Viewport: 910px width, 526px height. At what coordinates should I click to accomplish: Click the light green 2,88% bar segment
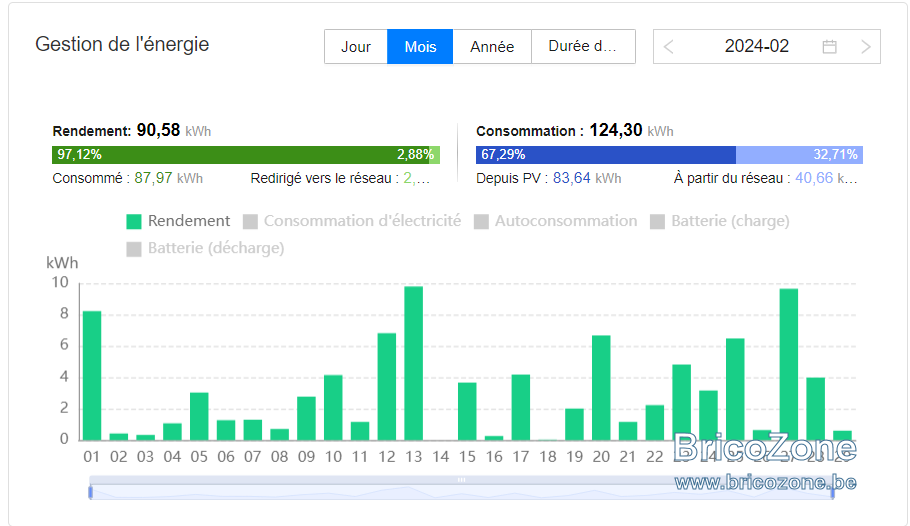click(435, 155)
